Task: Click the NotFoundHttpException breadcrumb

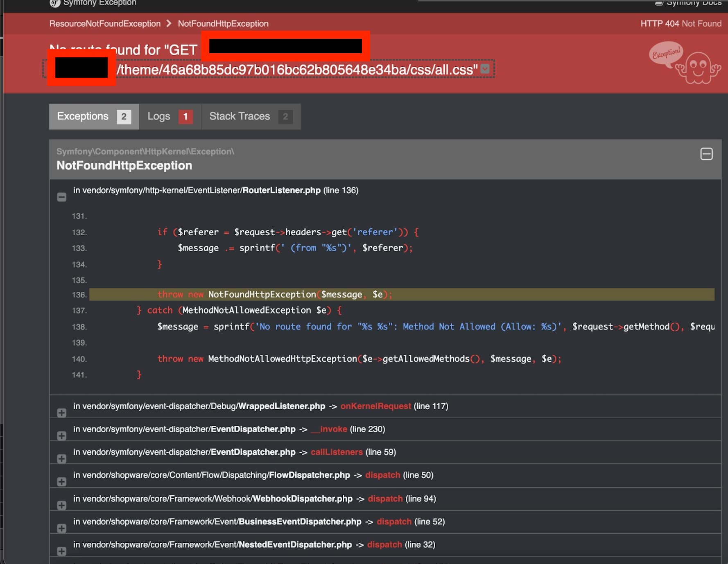Action: 223,24
